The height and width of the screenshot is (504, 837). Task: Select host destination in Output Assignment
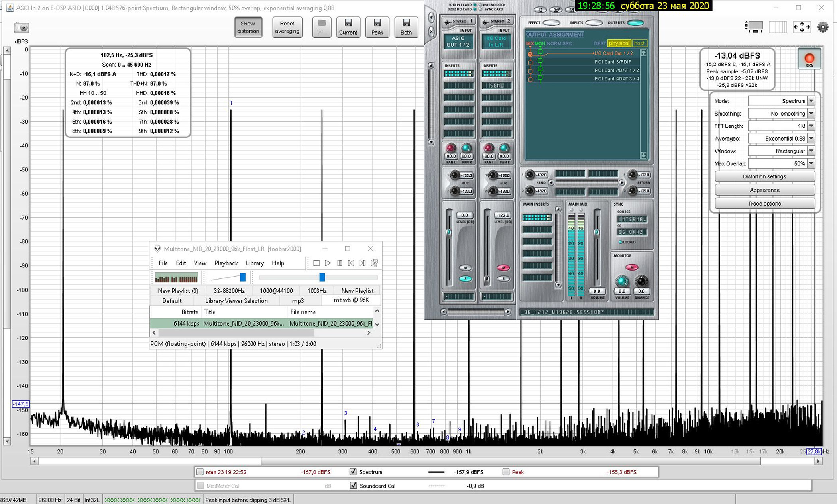[639, 43]
